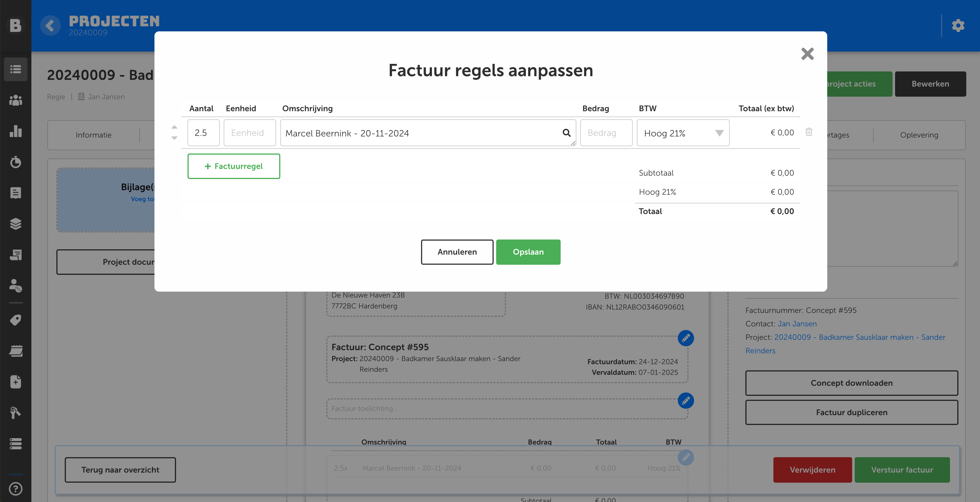Switch to the Oplevering tab

point(919,135)
